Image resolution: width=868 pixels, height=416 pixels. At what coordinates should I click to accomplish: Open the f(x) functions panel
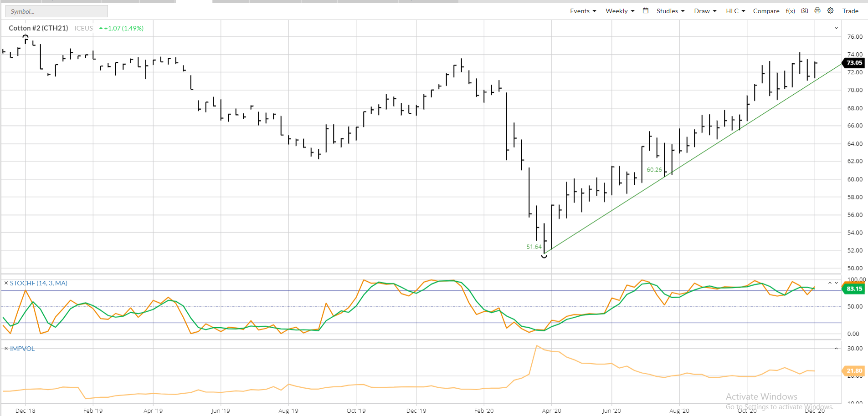(790, 10)
